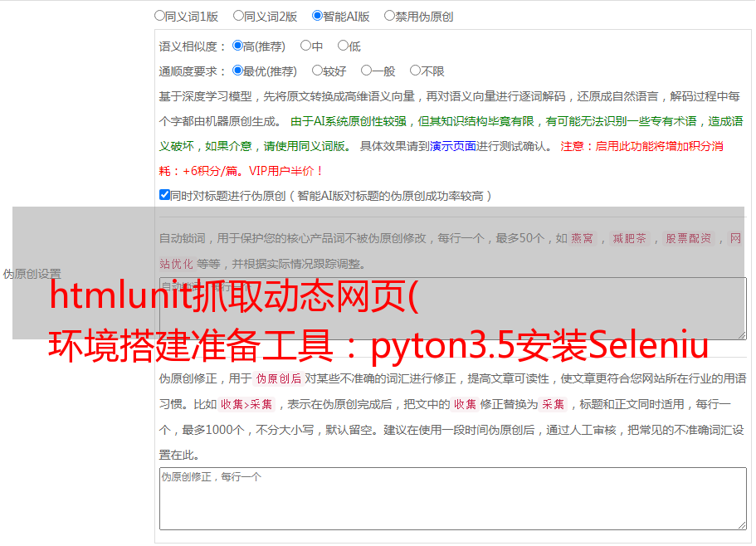Click the 股票配资 example keyword
756x546 pixels.
coord(689,238)
